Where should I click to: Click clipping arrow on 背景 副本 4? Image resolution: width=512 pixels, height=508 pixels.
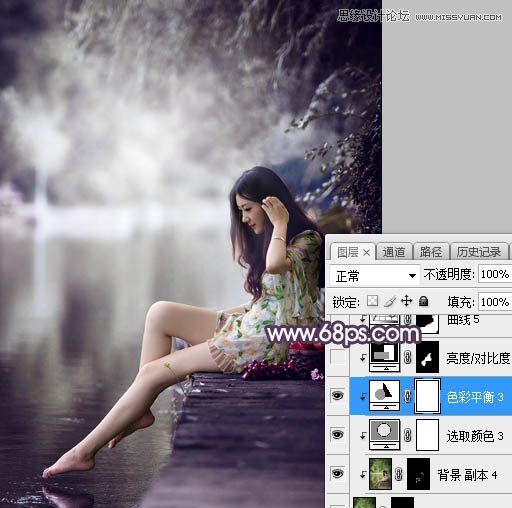(x=363, y=474)
